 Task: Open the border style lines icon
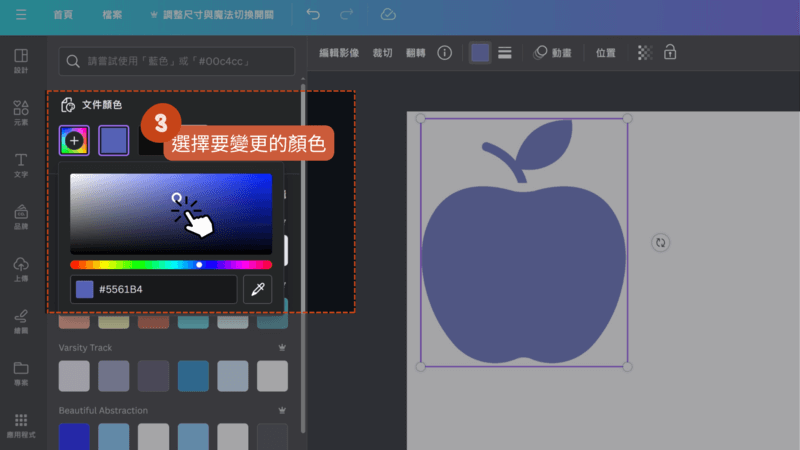point(505,53)
